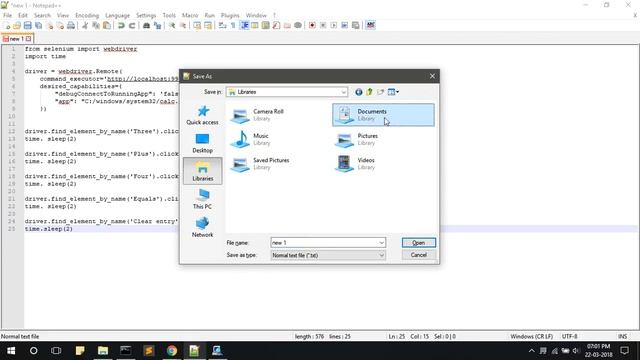Toggle Word Wrap toolbar icon

[x=222, y=25]
